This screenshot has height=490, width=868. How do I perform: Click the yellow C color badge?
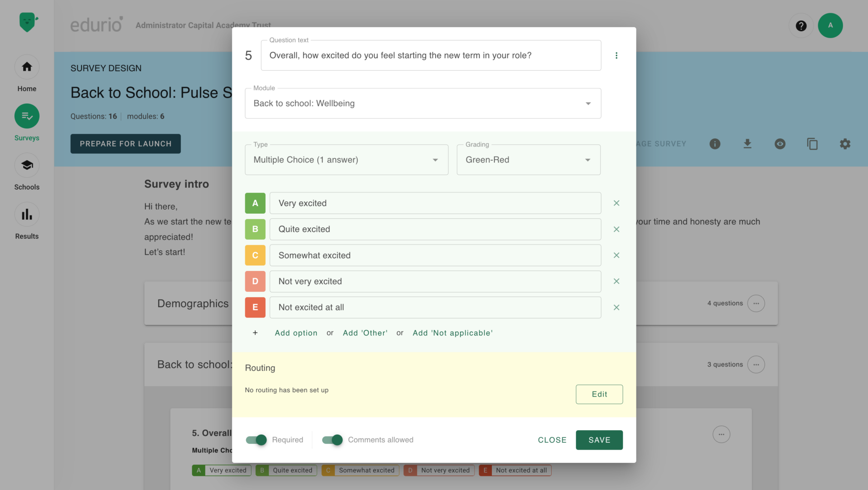pyautogui.click(x=255, y=255)
